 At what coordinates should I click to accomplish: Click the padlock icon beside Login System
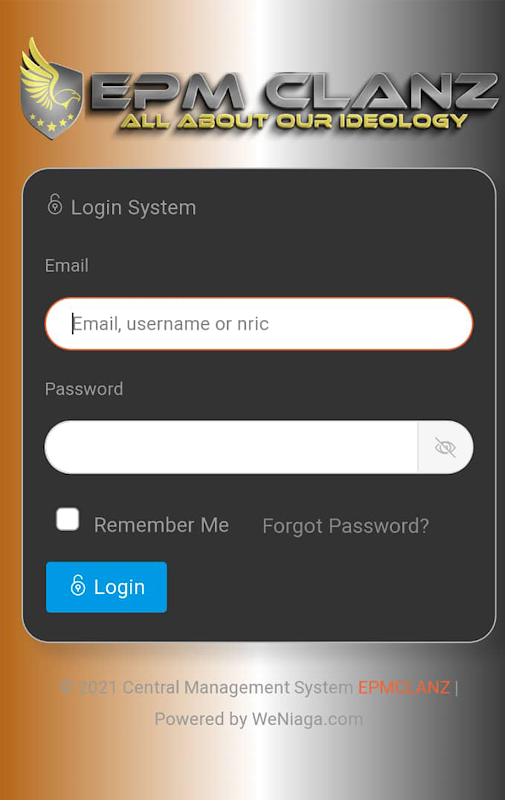pos(55,205)
